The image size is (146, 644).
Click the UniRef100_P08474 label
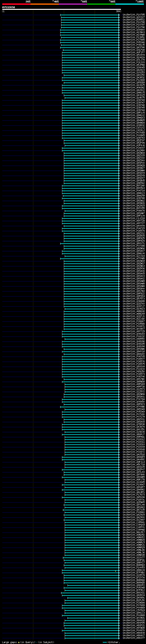[x=134, y=211]
